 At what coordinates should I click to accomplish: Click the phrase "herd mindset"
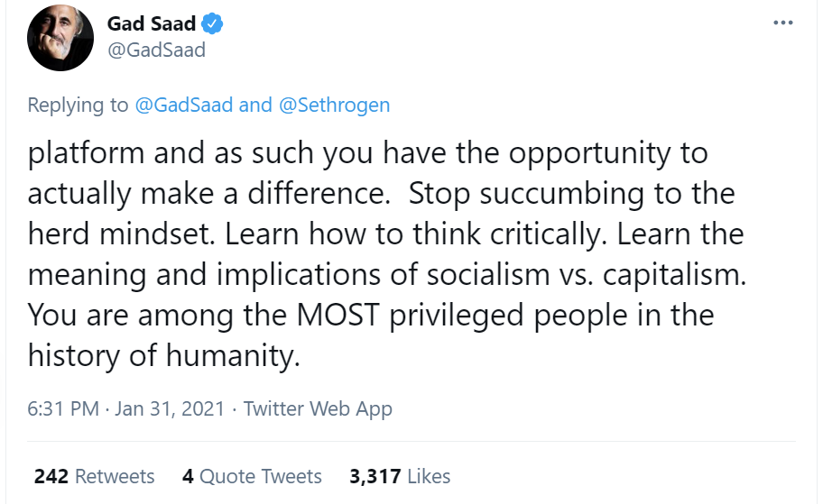(121, 234)
